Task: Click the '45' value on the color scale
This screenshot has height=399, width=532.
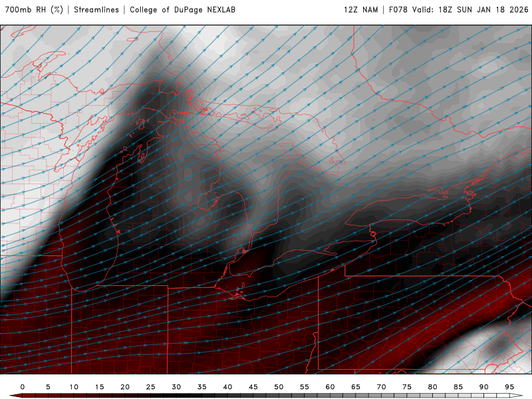Action: click(x=253, y=387)
